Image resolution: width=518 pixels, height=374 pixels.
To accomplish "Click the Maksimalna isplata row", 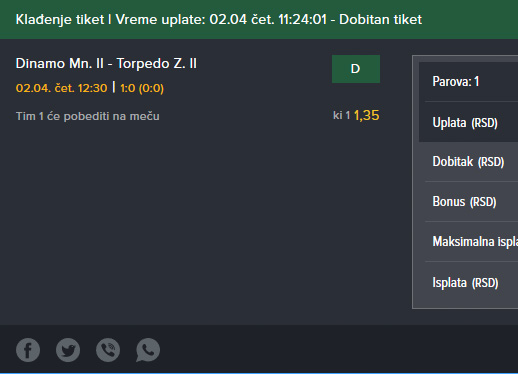I will click(468, 242).
